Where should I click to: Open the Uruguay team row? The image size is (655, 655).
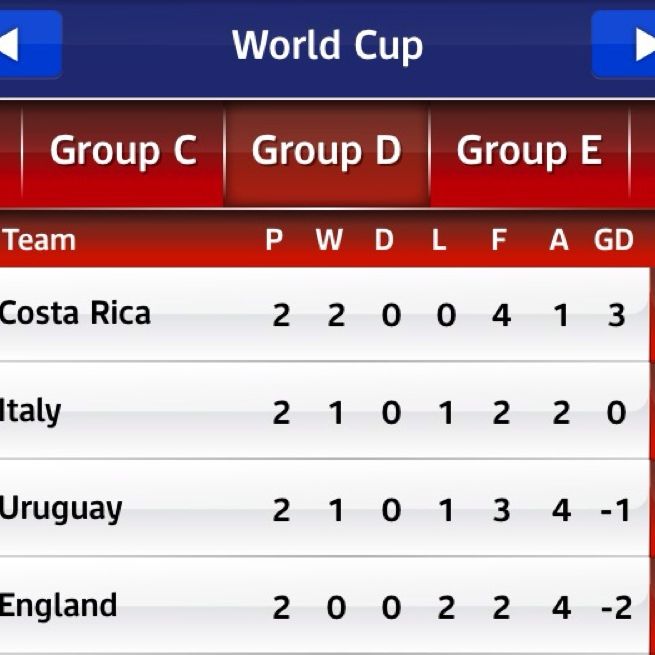pyautogui.click(x=62, y=509)
